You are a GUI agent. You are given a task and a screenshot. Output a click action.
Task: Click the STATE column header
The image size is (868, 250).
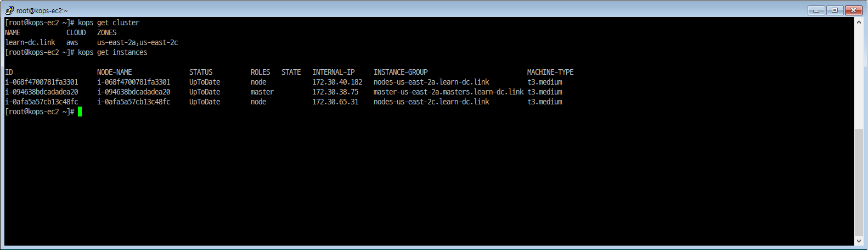tap(291, 72)
